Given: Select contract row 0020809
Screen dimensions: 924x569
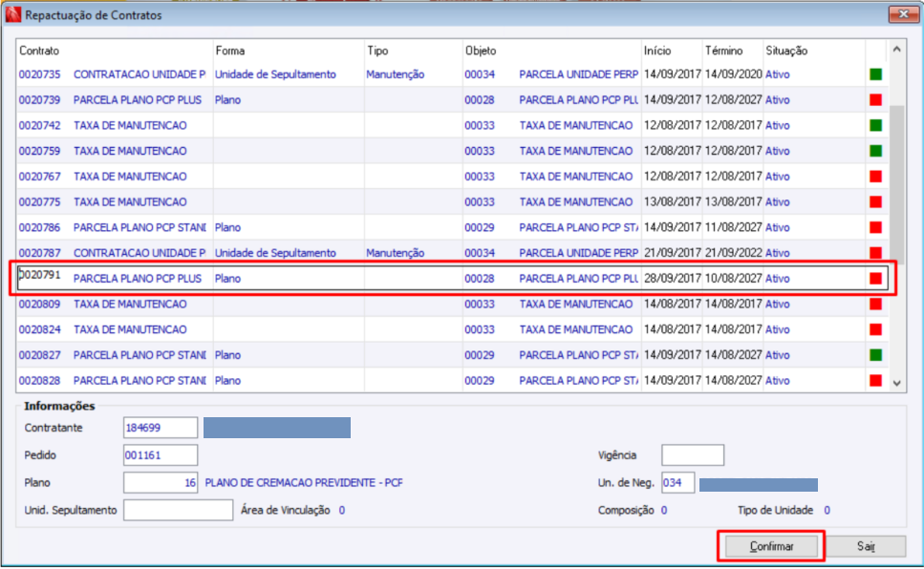Looking at the screenshot, I should pos(452,304).
